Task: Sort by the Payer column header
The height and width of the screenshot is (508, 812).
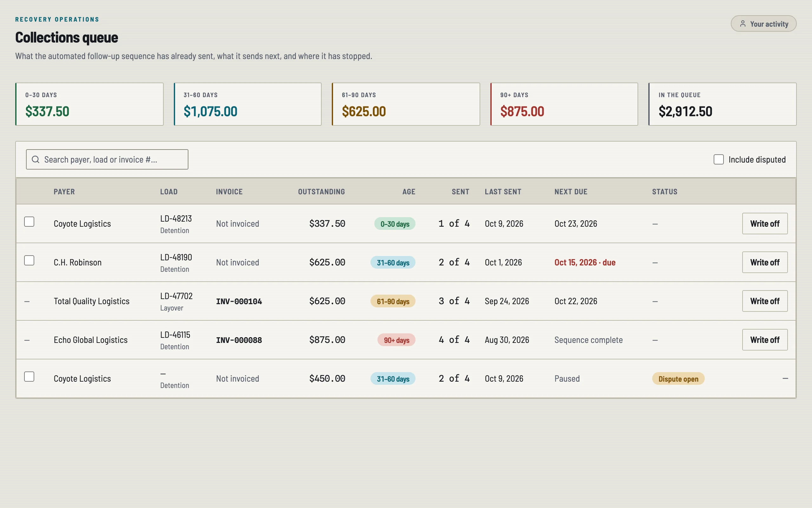Action: 64,191
